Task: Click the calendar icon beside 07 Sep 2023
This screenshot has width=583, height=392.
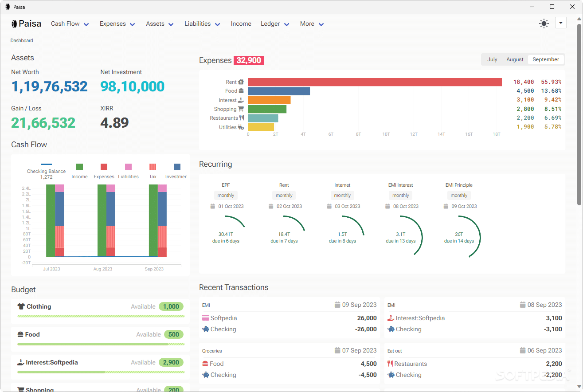Action: tap(337, 350)
